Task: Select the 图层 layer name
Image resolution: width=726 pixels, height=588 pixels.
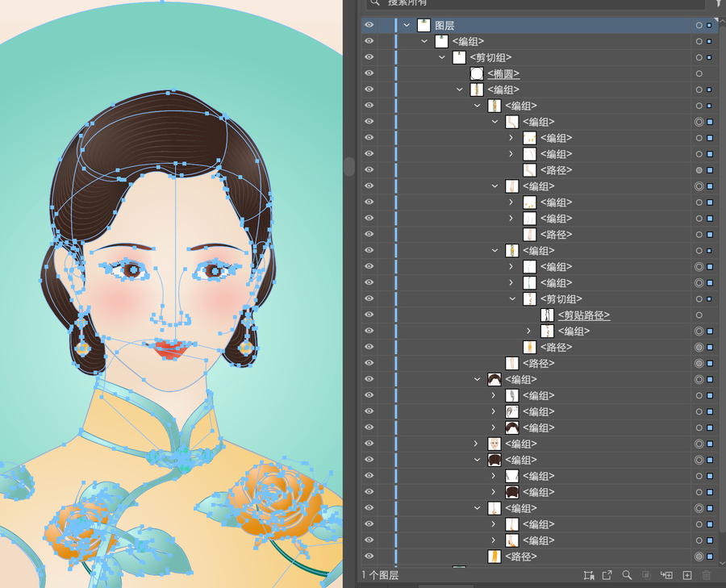Action: click(444, 26)
